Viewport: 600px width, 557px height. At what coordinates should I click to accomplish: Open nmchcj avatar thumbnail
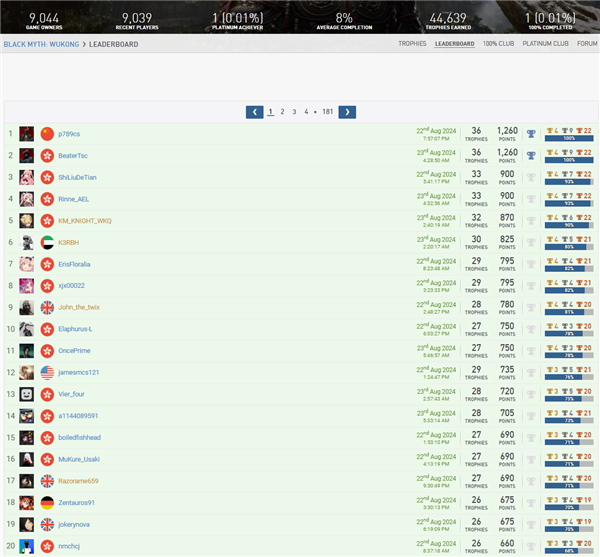(x=27, y=546)
